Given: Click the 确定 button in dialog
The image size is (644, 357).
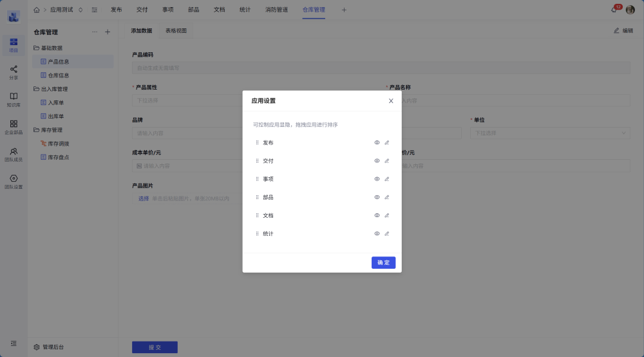Looking at the screenshot, I should pyautogui.click(x=383, y=263).
